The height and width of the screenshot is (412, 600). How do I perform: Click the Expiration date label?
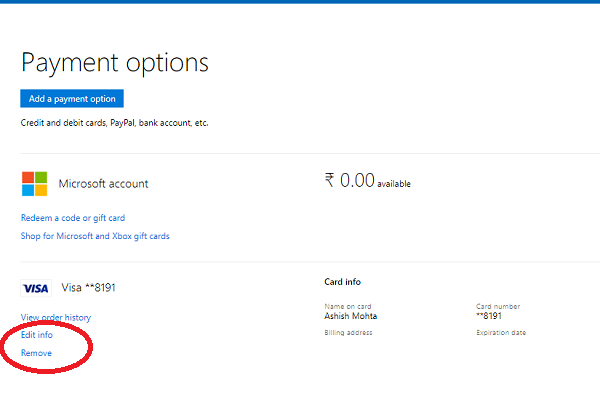(501, 333)
